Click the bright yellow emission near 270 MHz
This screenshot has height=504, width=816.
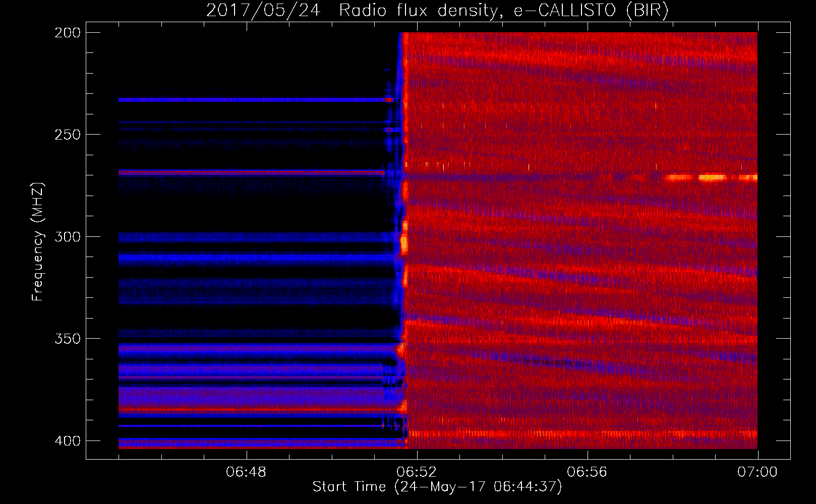(711, 177)
